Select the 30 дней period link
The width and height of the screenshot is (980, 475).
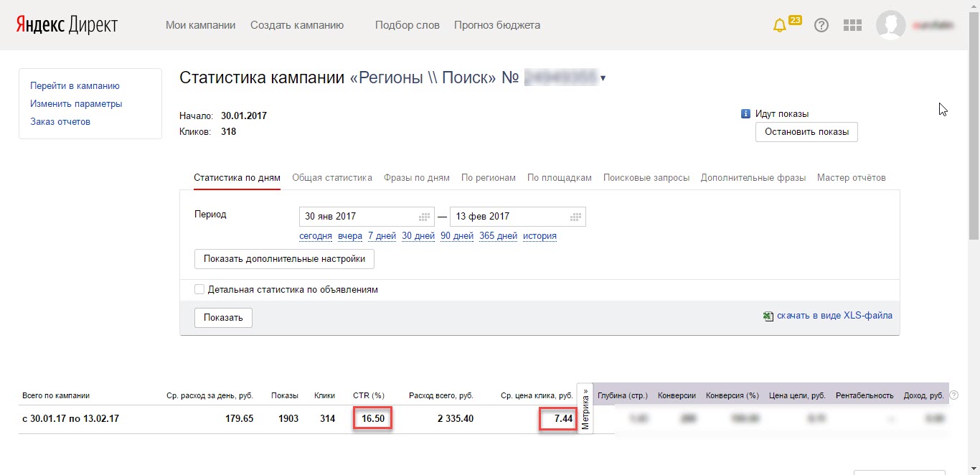pos(418,236)
